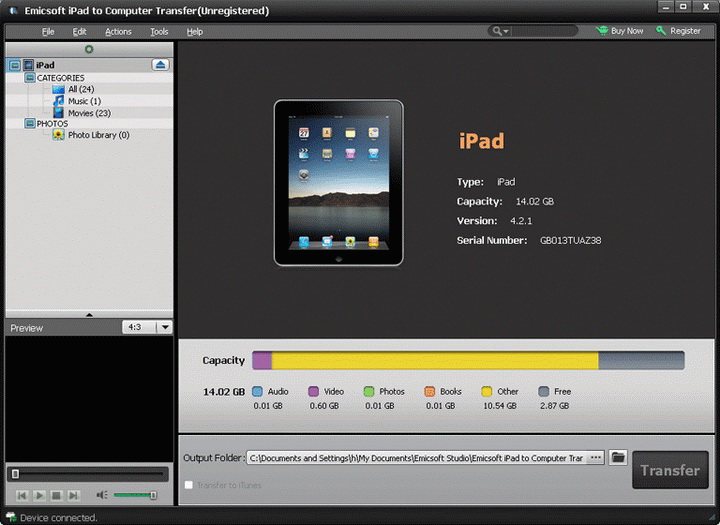The height and width of the screenshot is (525, 720).
Task: Mute audio with the speaker icon
Action: pos(101,495)
